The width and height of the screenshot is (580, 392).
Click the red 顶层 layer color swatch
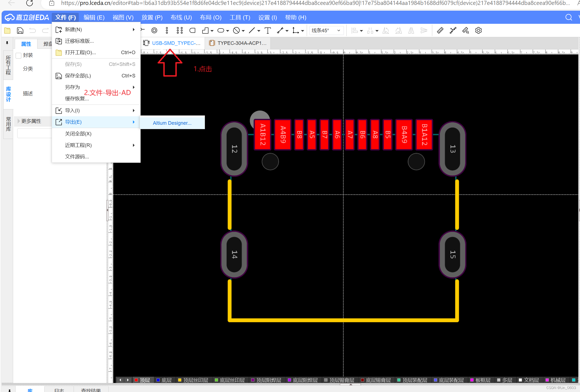coord(136,380)
